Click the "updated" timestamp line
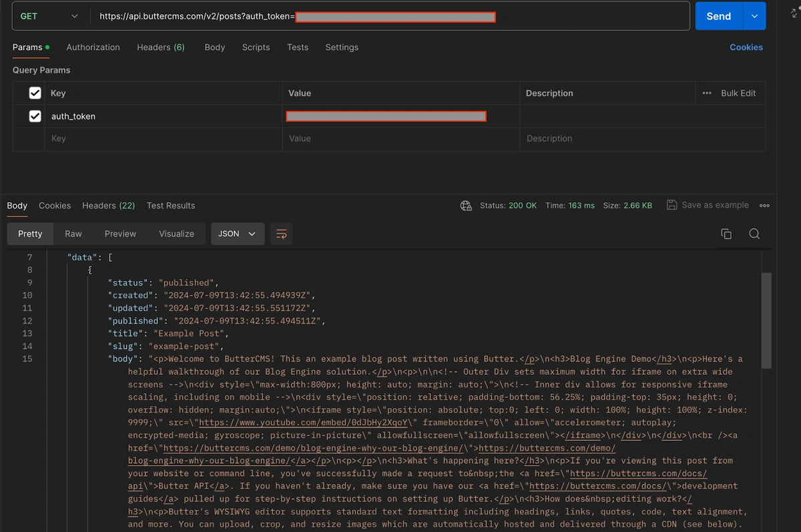Screen dimensions: 801x532 [211, 308]
